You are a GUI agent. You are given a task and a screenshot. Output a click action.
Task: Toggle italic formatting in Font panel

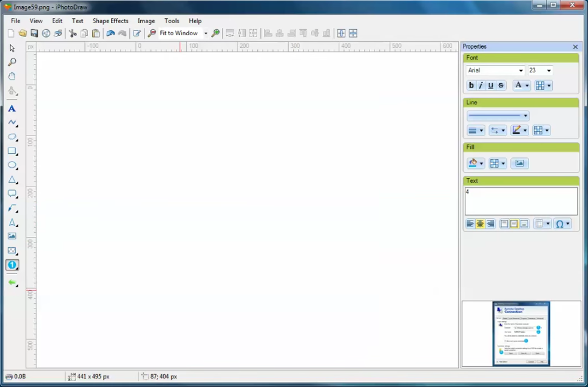tap(481, 86)
